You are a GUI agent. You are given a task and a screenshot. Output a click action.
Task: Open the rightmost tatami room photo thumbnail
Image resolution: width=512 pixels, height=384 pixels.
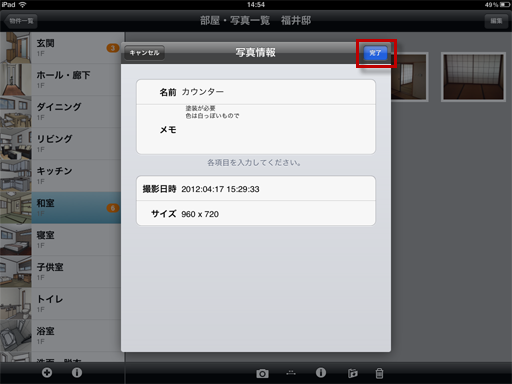pyautogui.click(x=473, y=77)
